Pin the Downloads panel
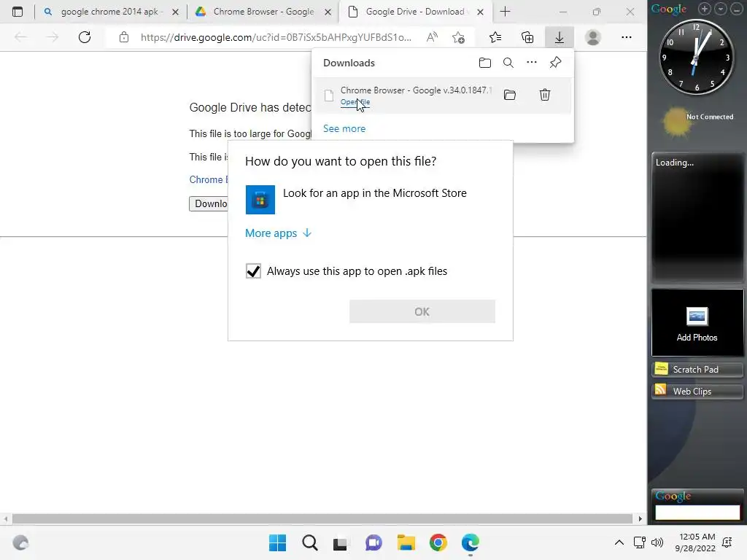This screenshot has height=560, width=747. coord(555,63)
